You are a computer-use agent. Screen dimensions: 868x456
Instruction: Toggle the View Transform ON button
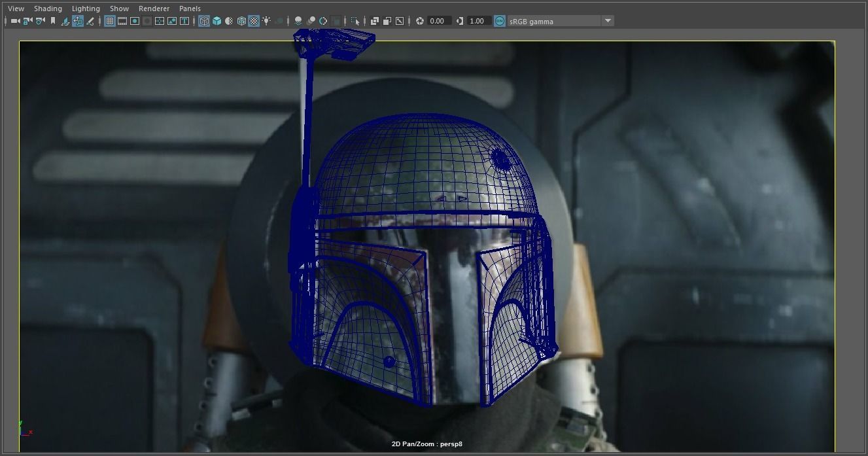click(x=500, y=21)
